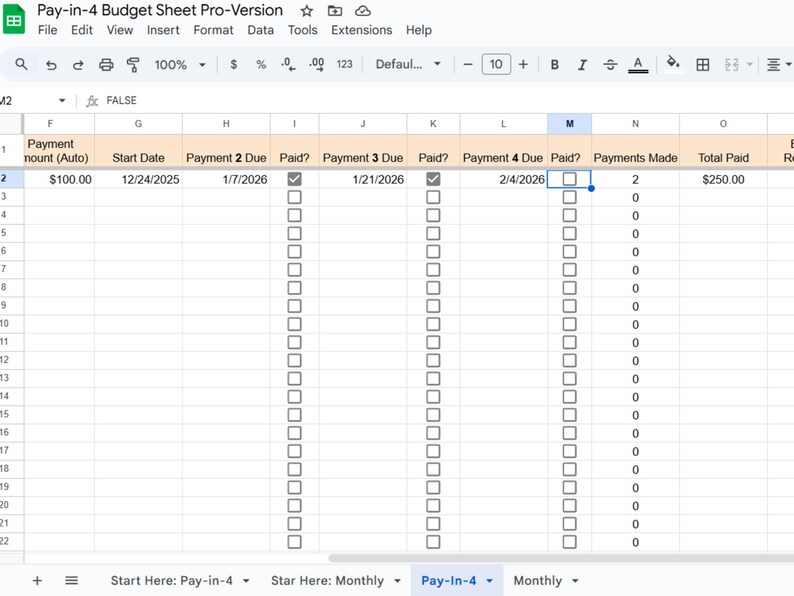Redo the last action
794x596 pixels.
pyautogui.click(x=78, y=65)
